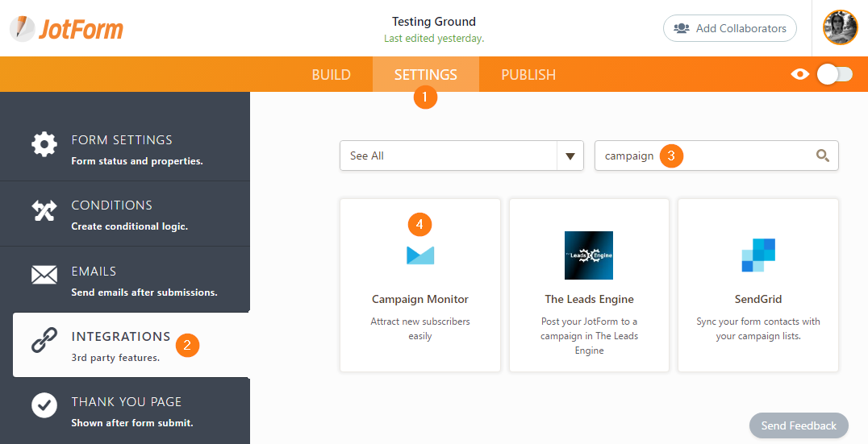Click the dropdown arrow beside See All
Screen dimensions: 868x444
[x=570, y=156]
